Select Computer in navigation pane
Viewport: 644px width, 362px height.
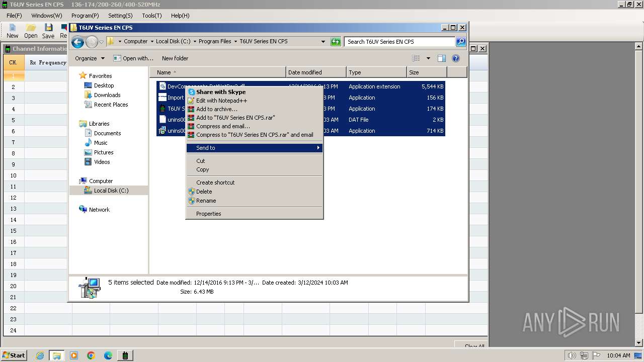pos(101,181)
